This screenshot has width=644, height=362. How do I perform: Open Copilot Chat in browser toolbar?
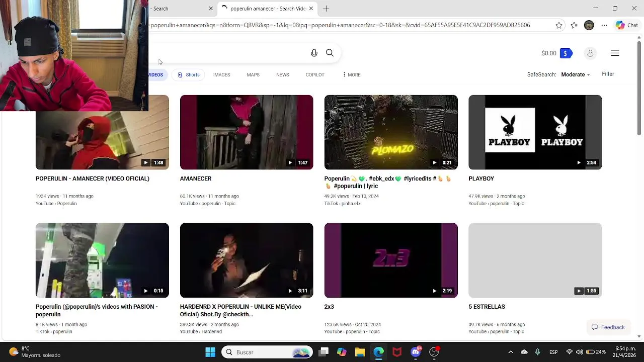(x=626, y=25)
